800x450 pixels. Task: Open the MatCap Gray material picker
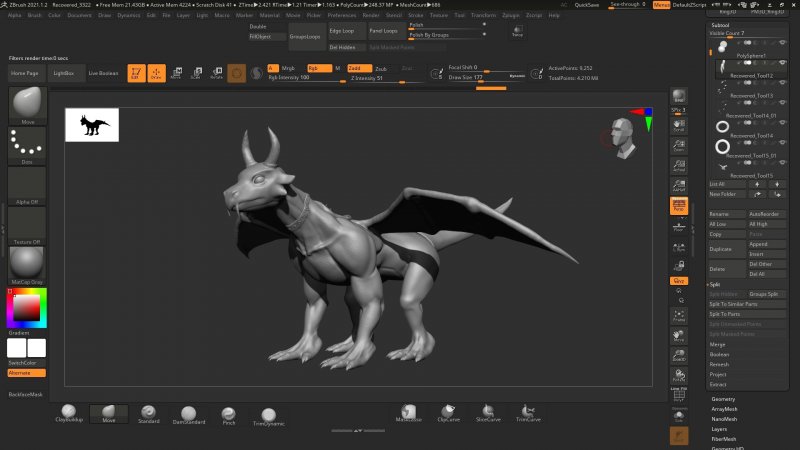coord(27,266)
